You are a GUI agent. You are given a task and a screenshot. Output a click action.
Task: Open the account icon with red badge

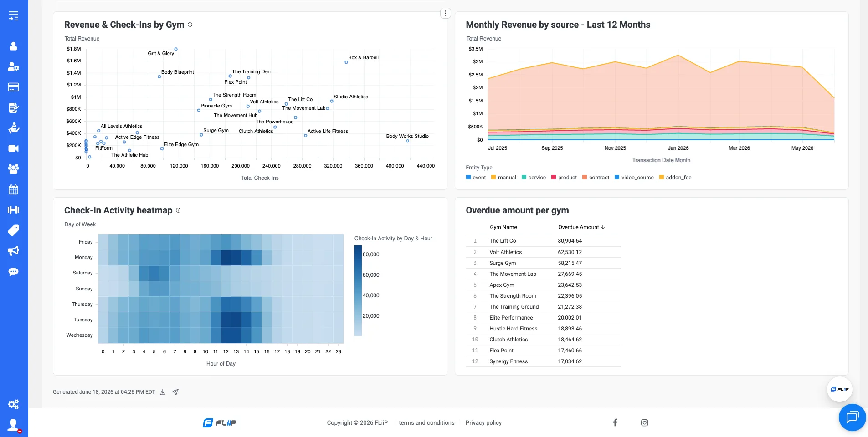click(x=14, y=426)
